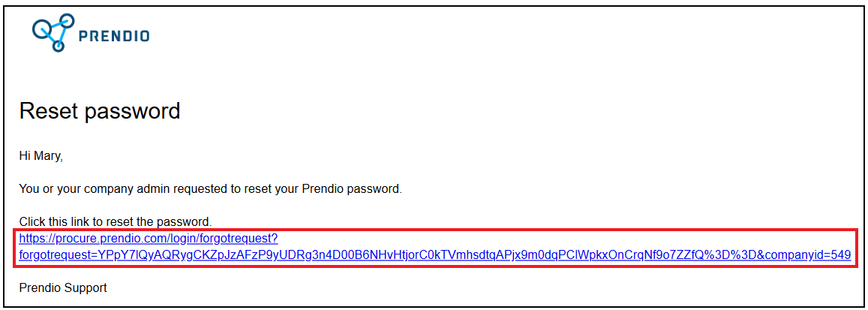Click the forgotrequest= token line of link
This screenshot has height=310, width=868.
(x=434, y=255)
